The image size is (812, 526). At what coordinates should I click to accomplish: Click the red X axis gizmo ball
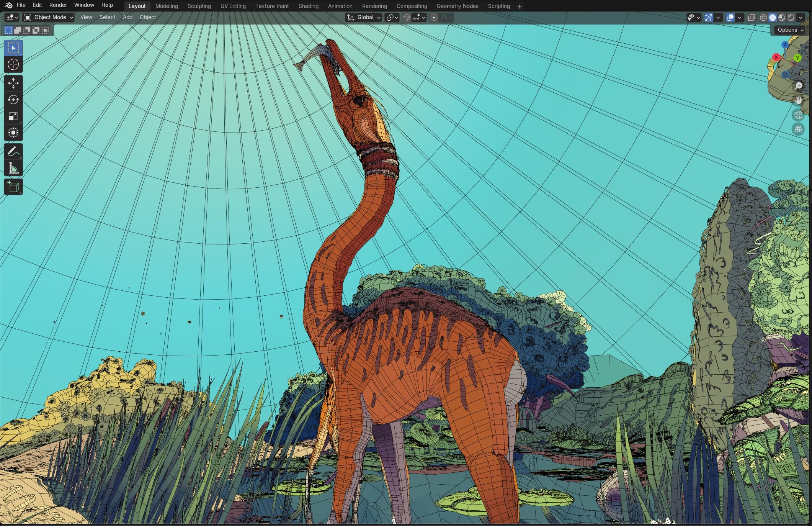(x=776, y=57)
